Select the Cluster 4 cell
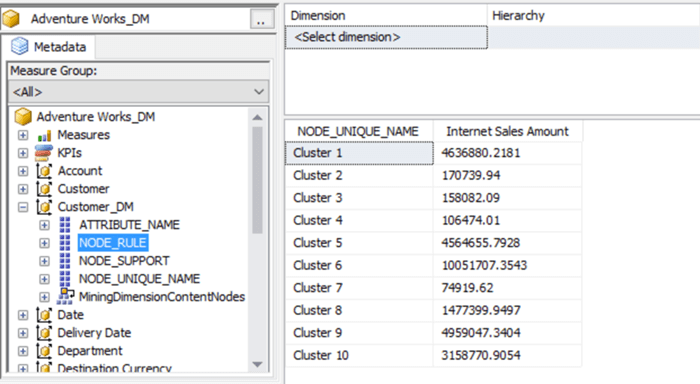 click(359, 221)
